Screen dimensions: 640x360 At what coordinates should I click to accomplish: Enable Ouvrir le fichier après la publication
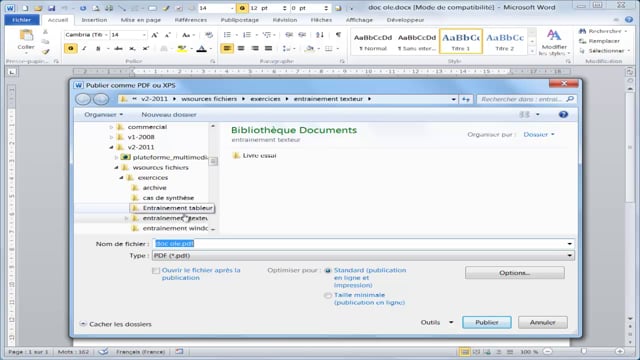tap(156, 271)
